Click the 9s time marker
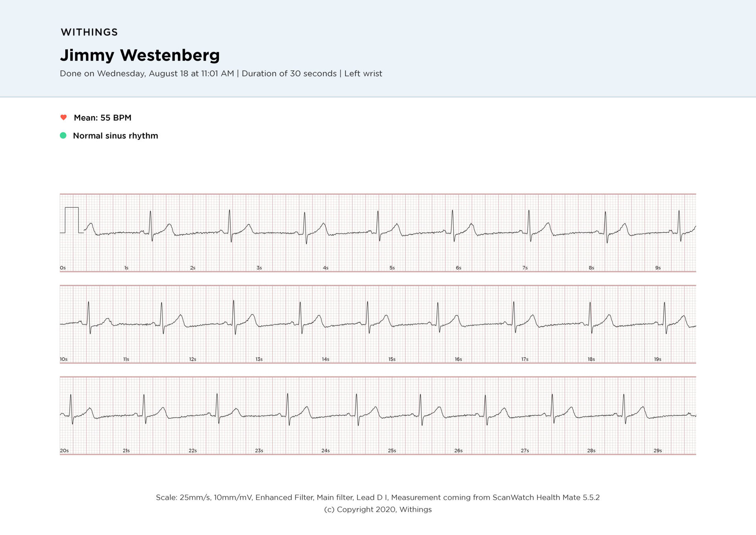Image resolution: width=756 pixels, height=535 pixels. (658, 268)
